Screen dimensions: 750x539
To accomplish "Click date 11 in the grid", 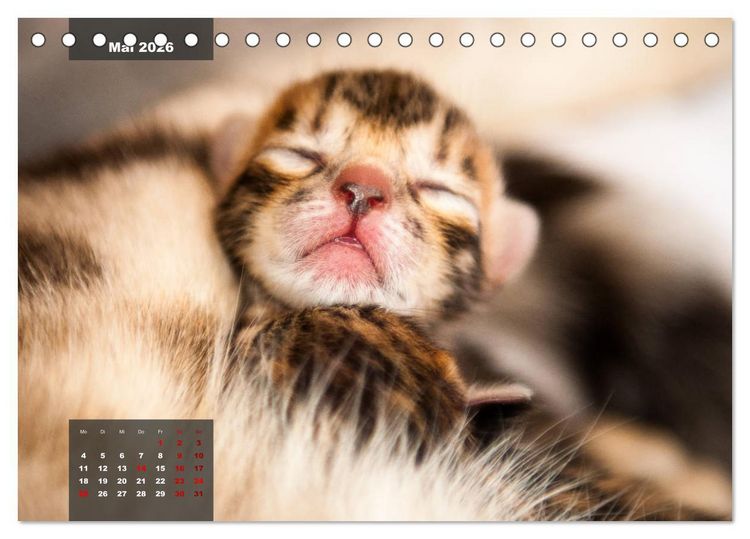I will pos(84,469).
